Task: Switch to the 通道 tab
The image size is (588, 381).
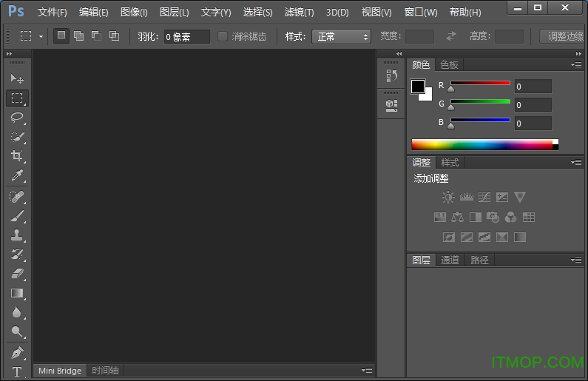Action: 450,260
